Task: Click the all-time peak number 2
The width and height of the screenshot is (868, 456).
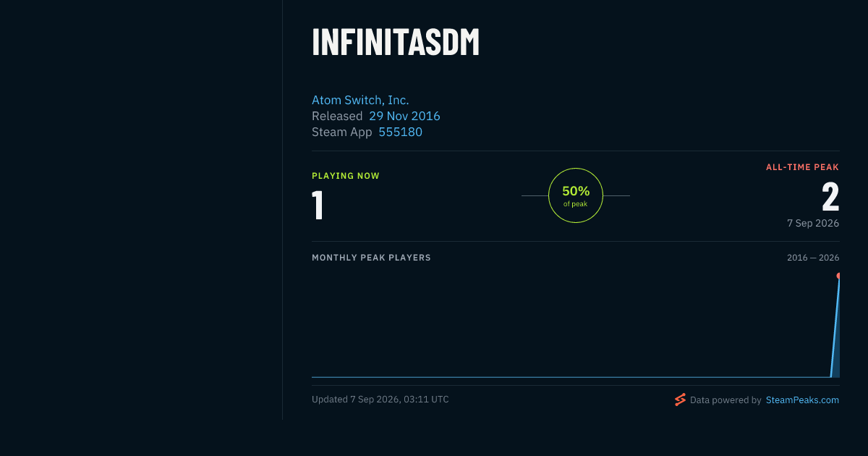Action: [830, 196]
